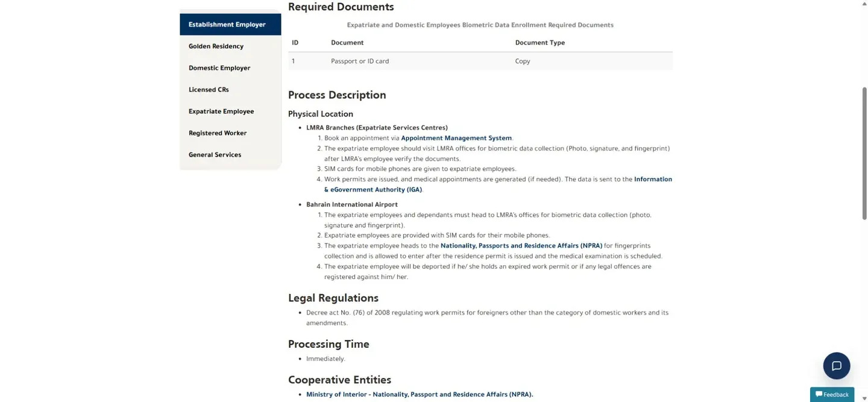Click the Immediately bullet text
The width and height of the screenshot is (868, 402).
pos(325,359)
